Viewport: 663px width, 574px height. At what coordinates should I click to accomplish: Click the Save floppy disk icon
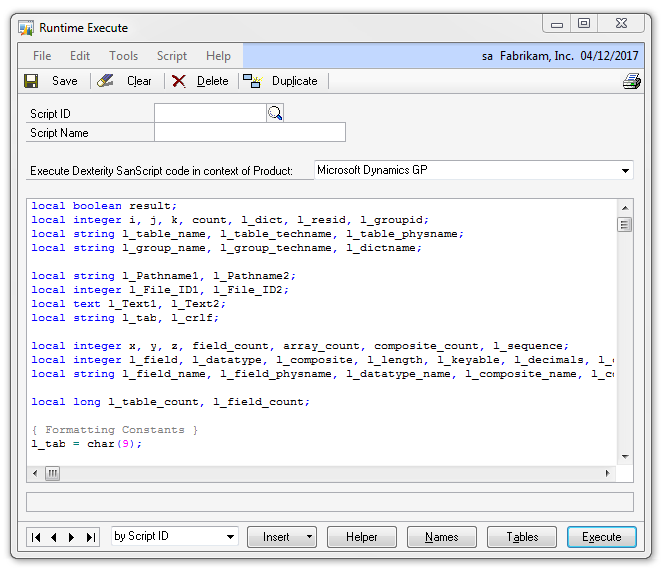[32, 81]
